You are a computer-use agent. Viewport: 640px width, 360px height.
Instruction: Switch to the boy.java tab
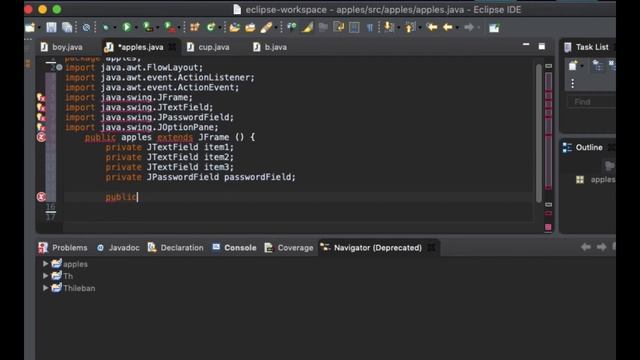62,47
